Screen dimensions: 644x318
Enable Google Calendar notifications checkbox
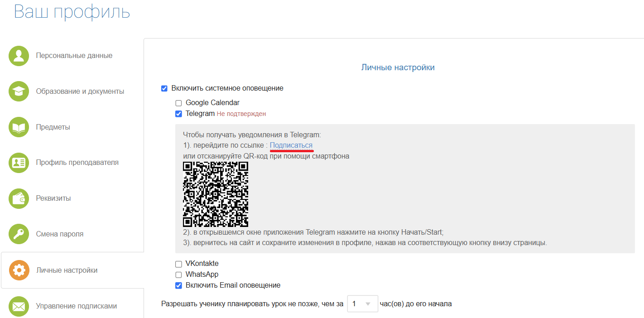click(x=178, y=103)
